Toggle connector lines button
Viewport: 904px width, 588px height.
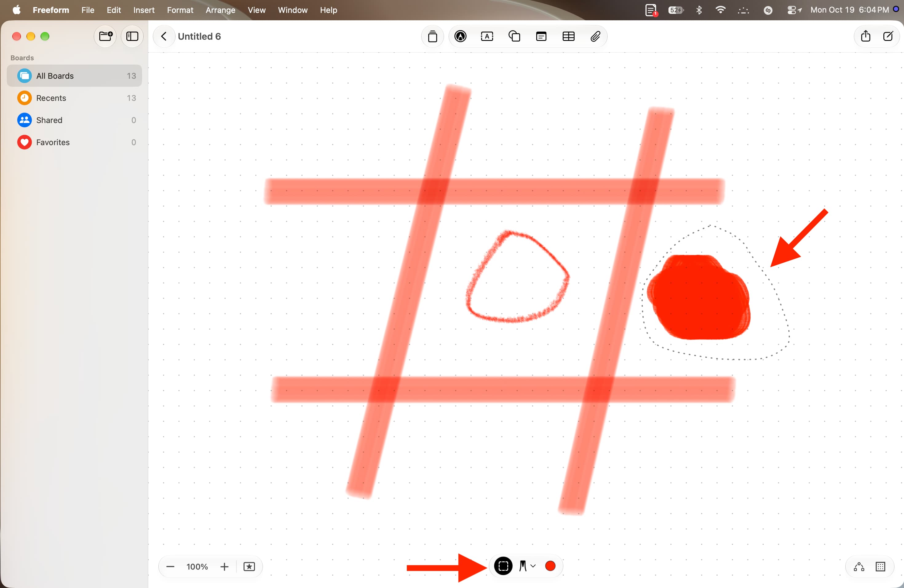pos(859,567)
